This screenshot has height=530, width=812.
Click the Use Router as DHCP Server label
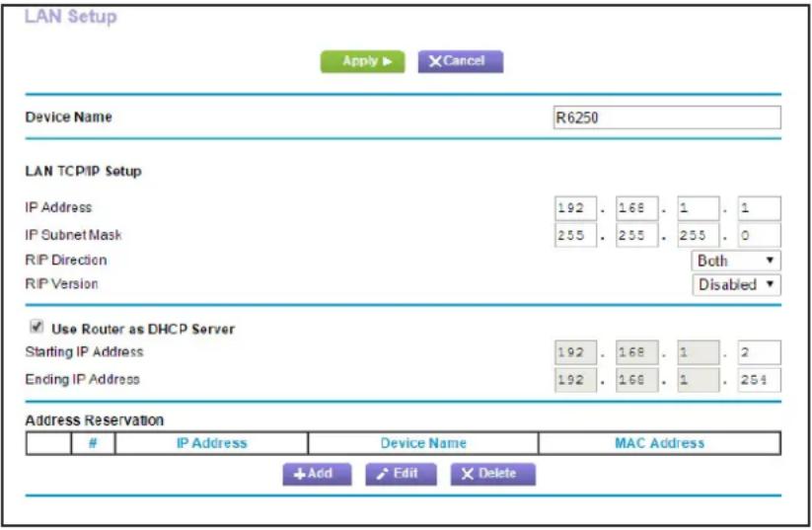coord(143,329)
